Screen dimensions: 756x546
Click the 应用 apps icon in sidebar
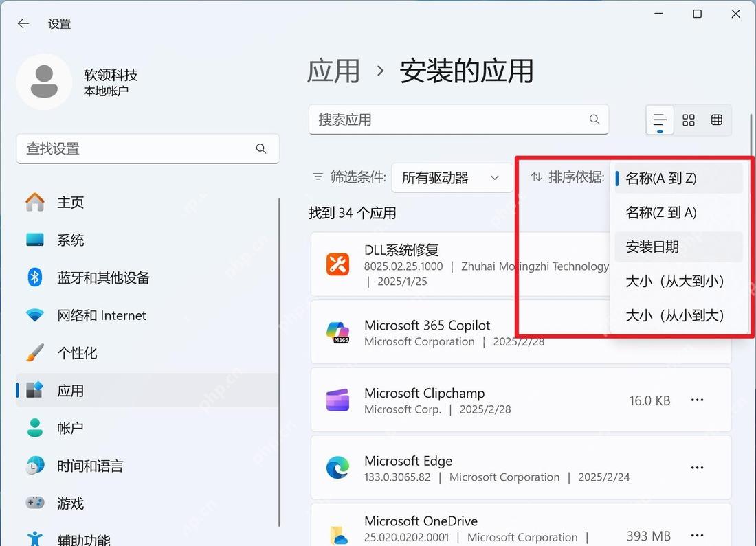pyautogui.click(x=35, y=390)
